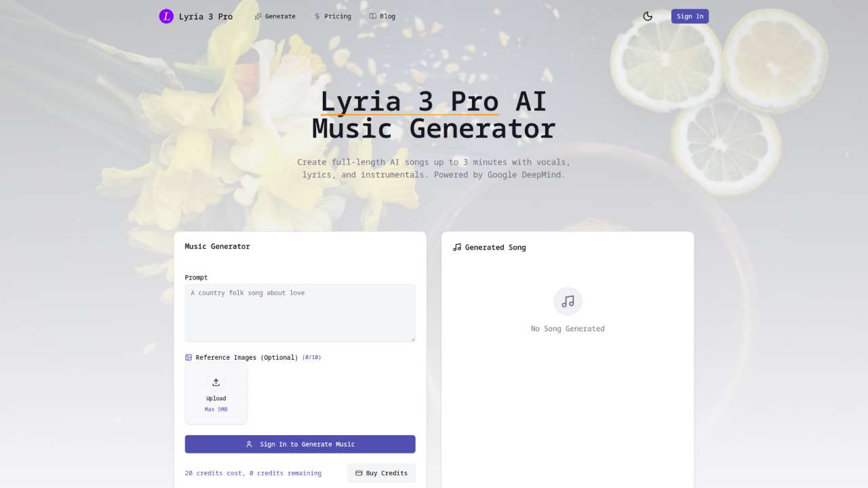Click the Reference Images picture icon
The height and width of the screenshot is (488, 868).
point(189,357)
